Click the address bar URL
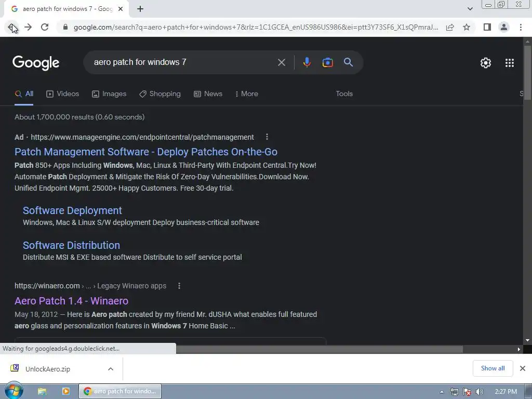This screenshot has width=532, height=399. point(256,27)
